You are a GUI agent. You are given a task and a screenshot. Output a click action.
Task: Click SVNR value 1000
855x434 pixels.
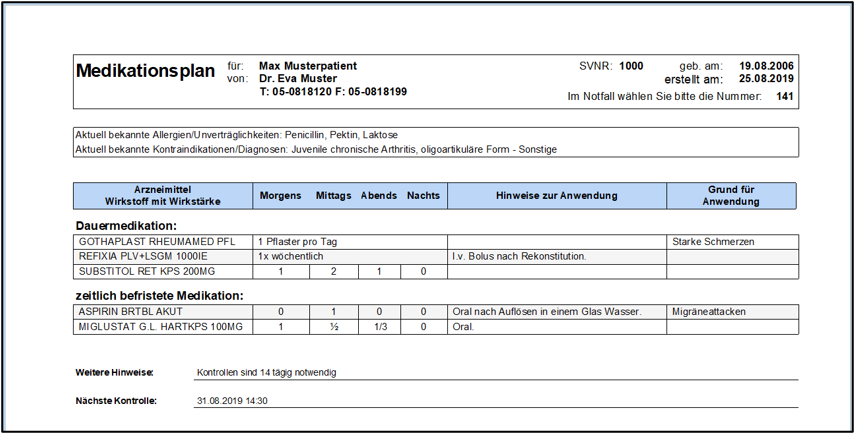click(x=631, y=67)
